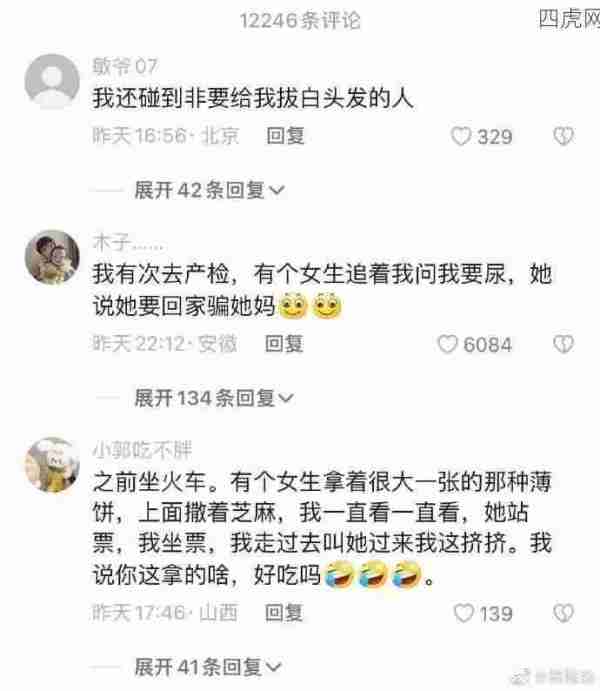The width and height of the screenshot is (600, 691).
Task: Expand 展开42条回复
Action: 210,190
